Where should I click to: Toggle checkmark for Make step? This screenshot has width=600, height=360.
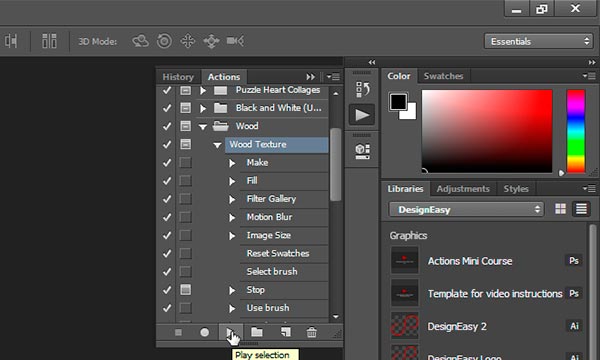point(167,163)
